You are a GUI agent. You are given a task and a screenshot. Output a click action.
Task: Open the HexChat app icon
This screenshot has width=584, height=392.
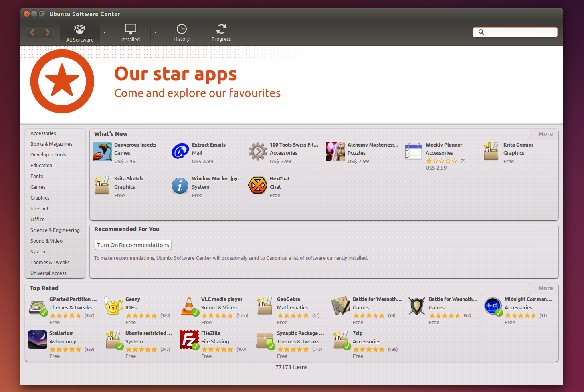(258, 185)
